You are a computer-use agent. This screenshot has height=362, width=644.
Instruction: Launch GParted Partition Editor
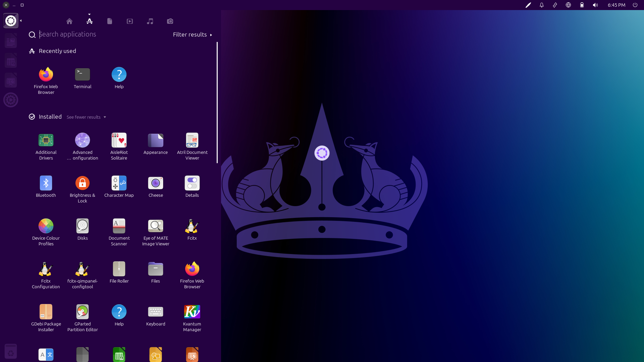tap(83, 318)
